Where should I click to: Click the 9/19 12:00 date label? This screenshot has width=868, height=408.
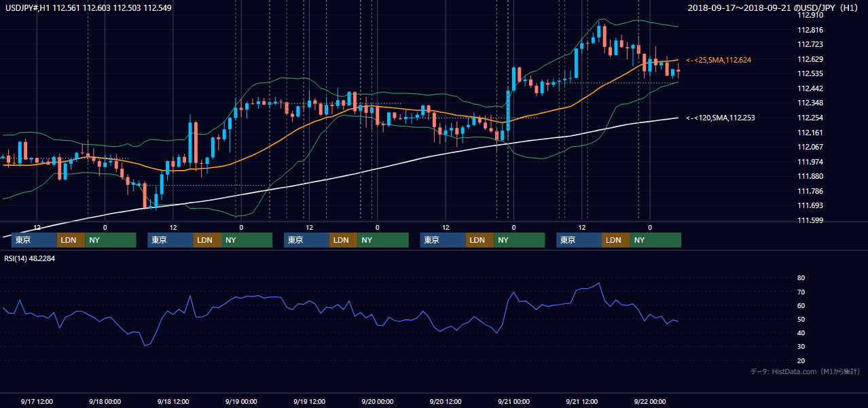click(x=309, y=401)
